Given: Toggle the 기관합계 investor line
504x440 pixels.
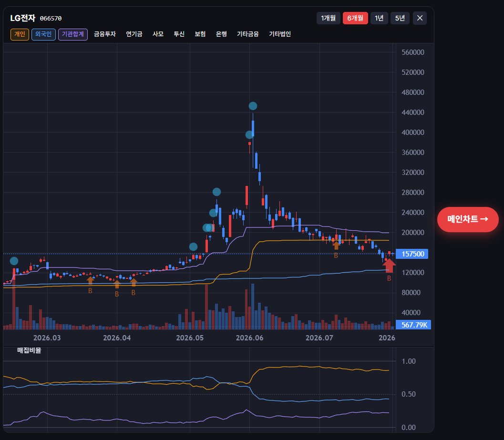Looking at the screenshot, I should tap(73, 34).
